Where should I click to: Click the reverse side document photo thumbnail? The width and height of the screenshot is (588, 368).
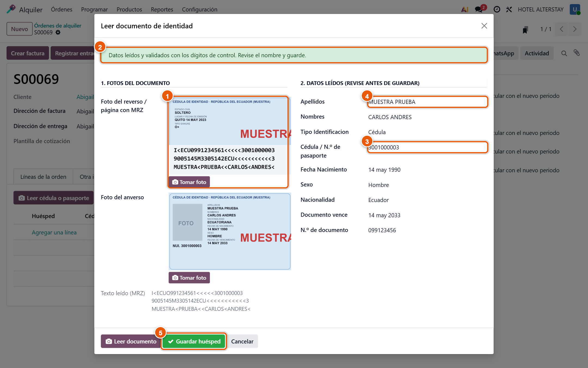pos(229,136)
